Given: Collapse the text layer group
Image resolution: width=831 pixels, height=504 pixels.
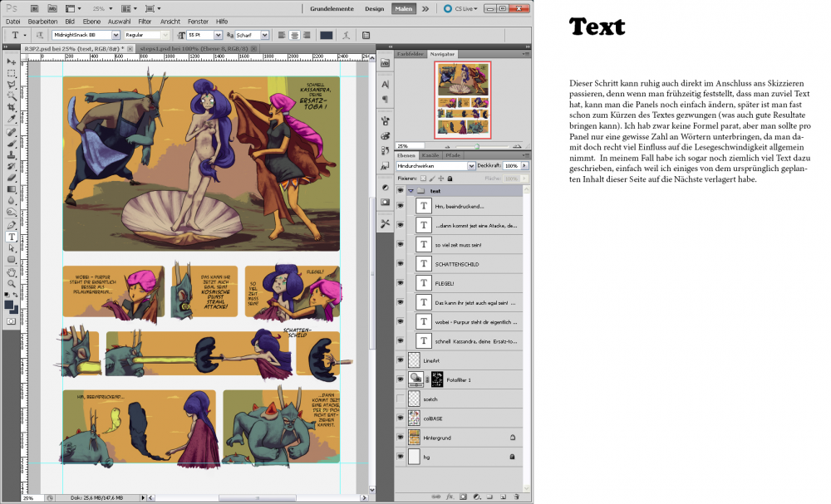Looking at the screenshot, I should click(411, 191).
